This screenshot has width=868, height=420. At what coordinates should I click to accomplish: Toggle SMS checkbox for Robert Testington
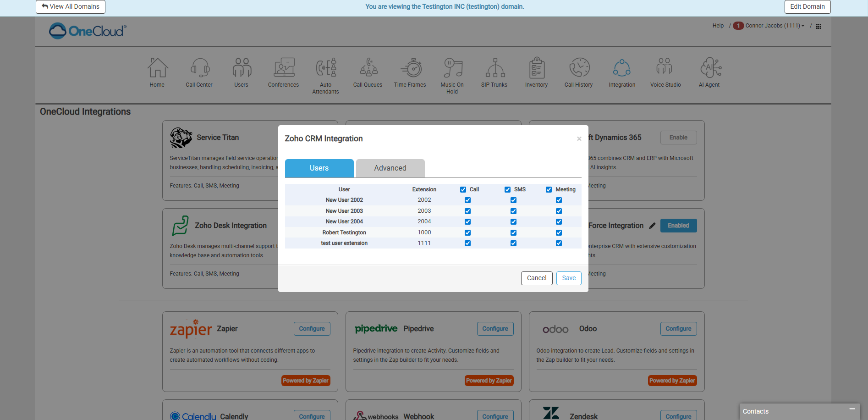(x=513, y=232)
